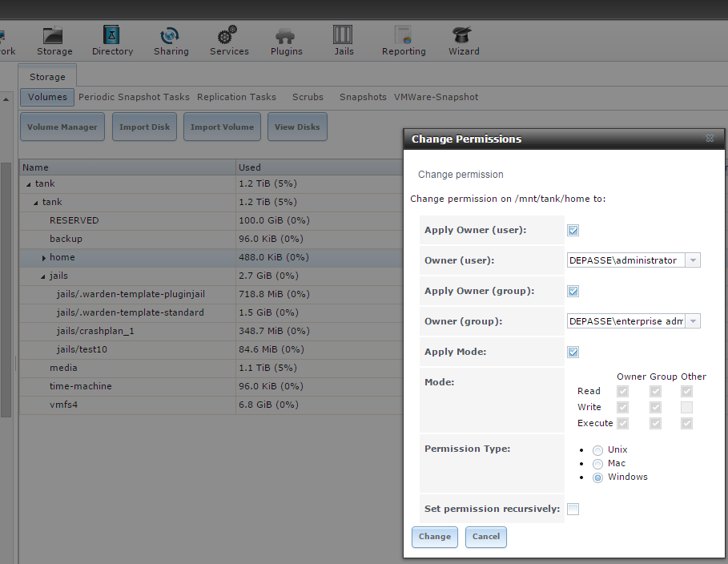Viewport: 728px width, 564px height.
Task: Toggle Apply Owner (group) checkbox
Action: click(x=573, y=291)
